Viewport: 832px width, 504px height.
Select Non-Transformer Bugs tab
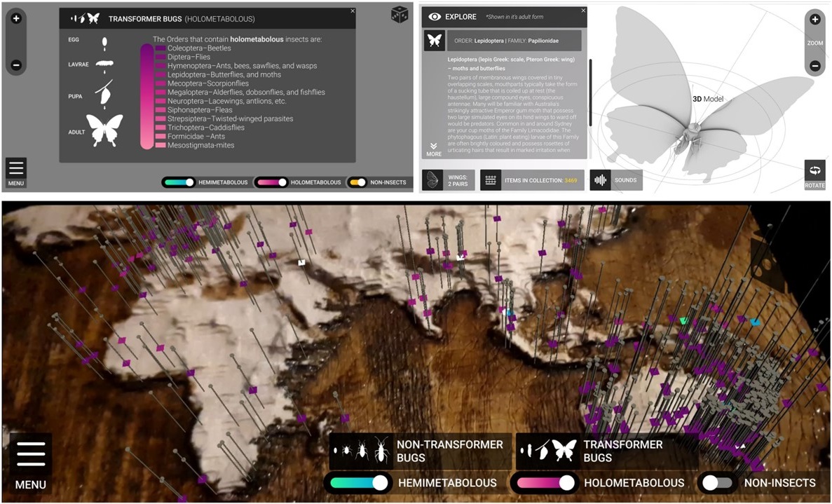click(420, 451)
